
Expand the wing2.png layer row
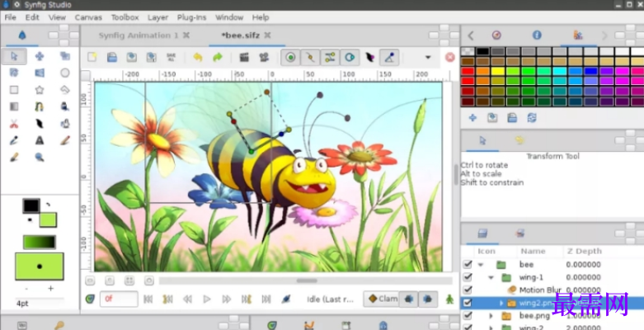pos(501,304)
